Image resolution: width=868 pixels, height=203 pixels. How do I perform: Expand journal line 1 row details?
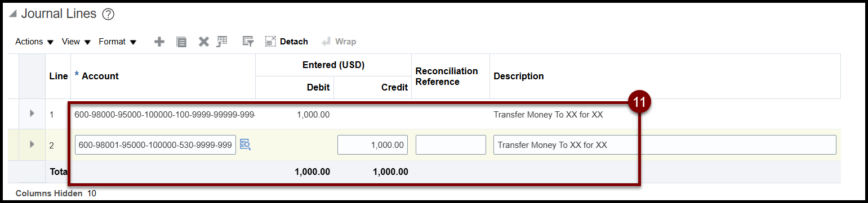[x=32, y=114]
